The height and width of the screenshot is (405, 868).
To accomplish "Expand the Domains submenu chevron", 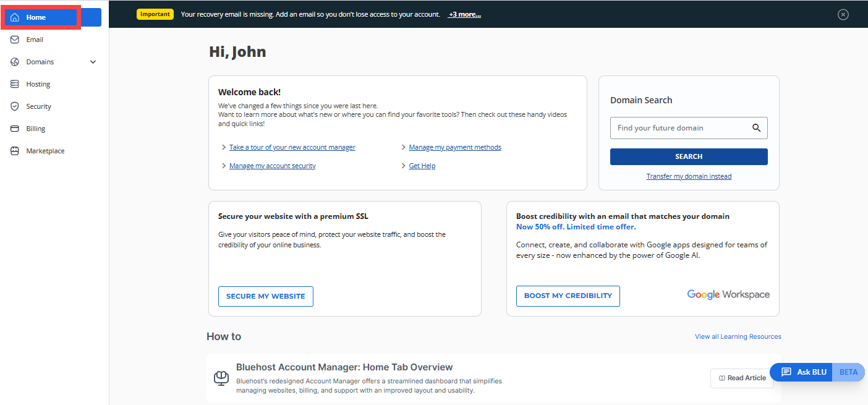I will (93, 62).
